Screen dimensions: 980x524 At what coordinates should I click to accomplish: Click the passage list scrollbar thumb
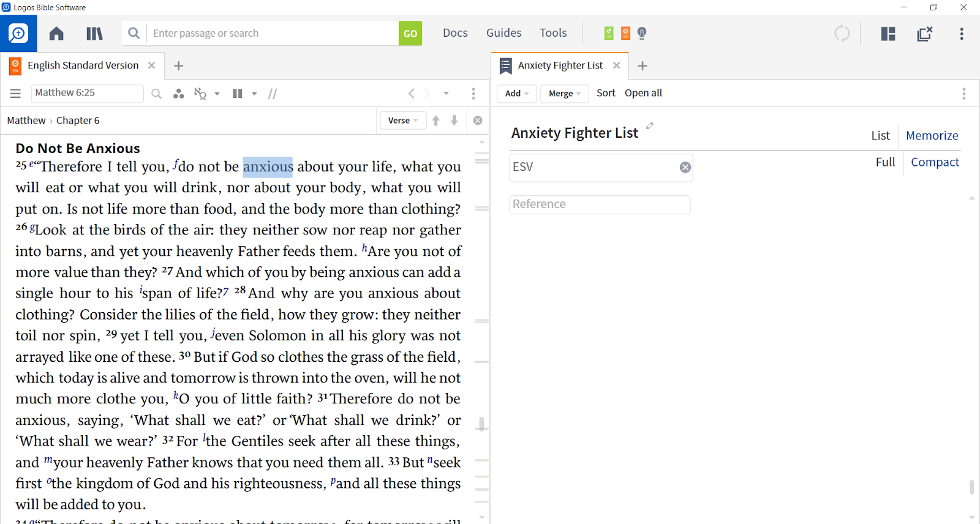click(x=971, y=487)
